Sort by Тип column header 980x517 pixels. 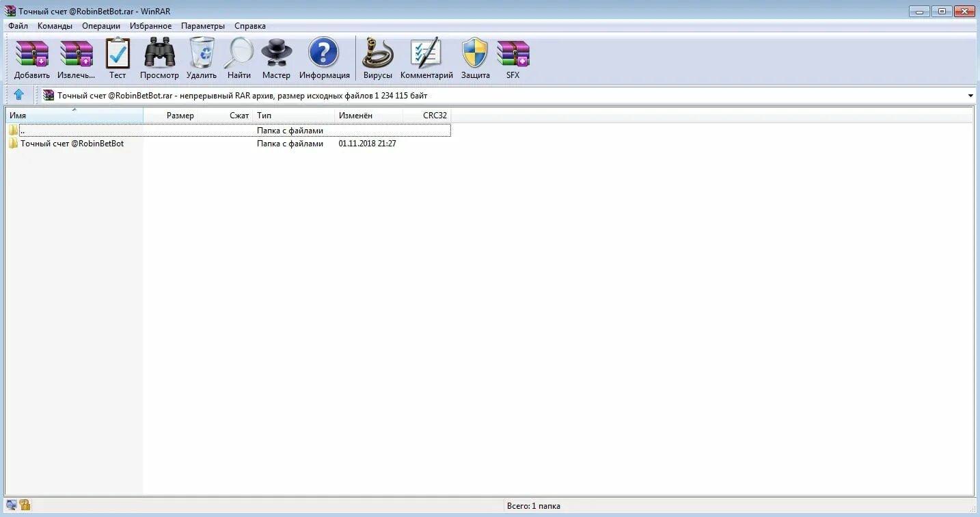pos(294,116)
